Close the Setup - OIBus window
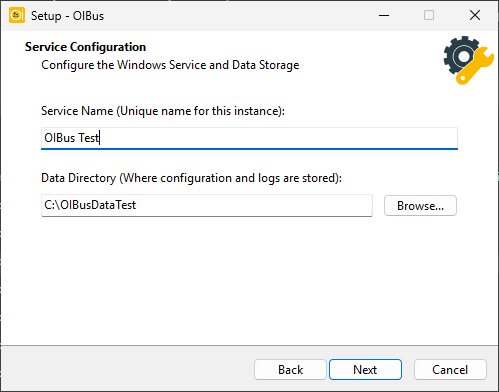Screen dimensions: 499x392 pos(475,15)
